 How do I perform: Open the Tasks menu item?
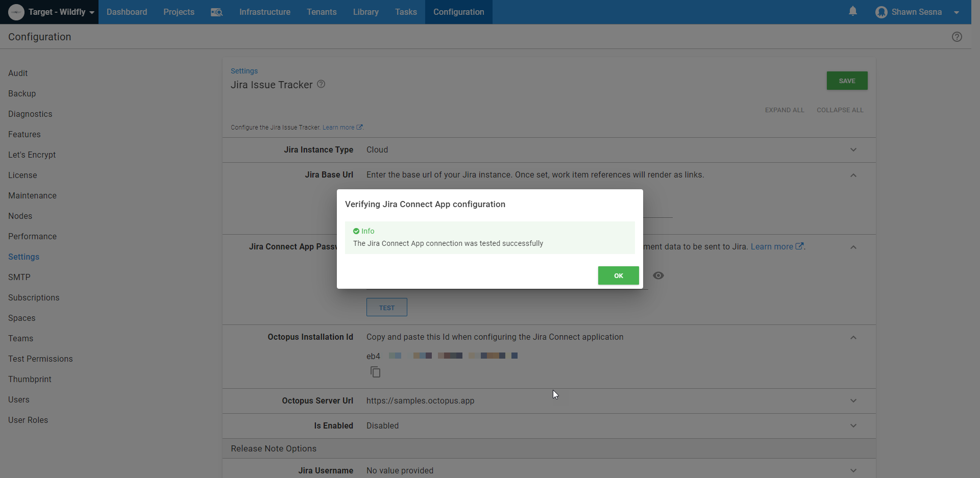(406, 12)
